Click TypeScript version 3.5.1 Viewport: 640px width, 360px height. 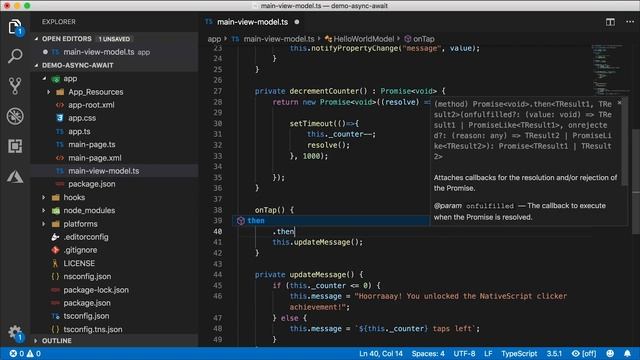pyautogui.click(x=554, y=353)
